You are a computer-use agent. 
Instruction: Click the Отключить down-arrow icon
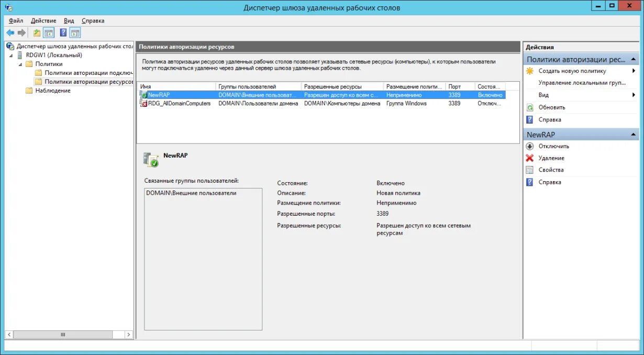coord(530,146)
